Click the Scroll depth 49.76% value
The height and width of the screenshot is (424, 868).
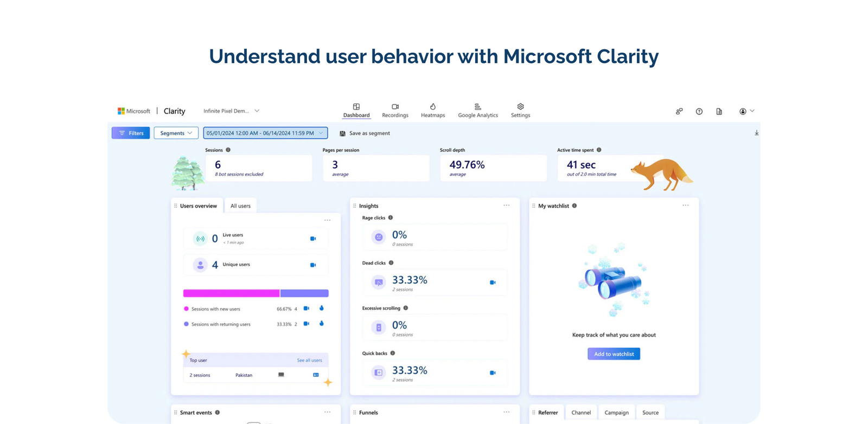coord(467,165)
